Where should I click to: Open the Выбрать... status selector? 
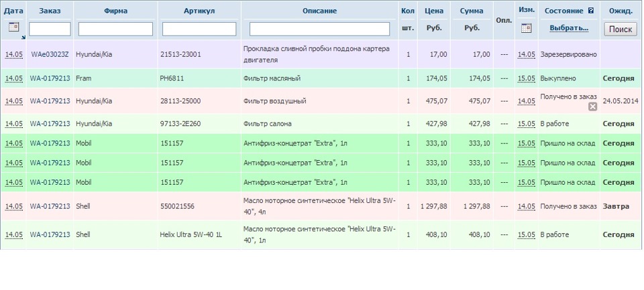click(568, 28)
